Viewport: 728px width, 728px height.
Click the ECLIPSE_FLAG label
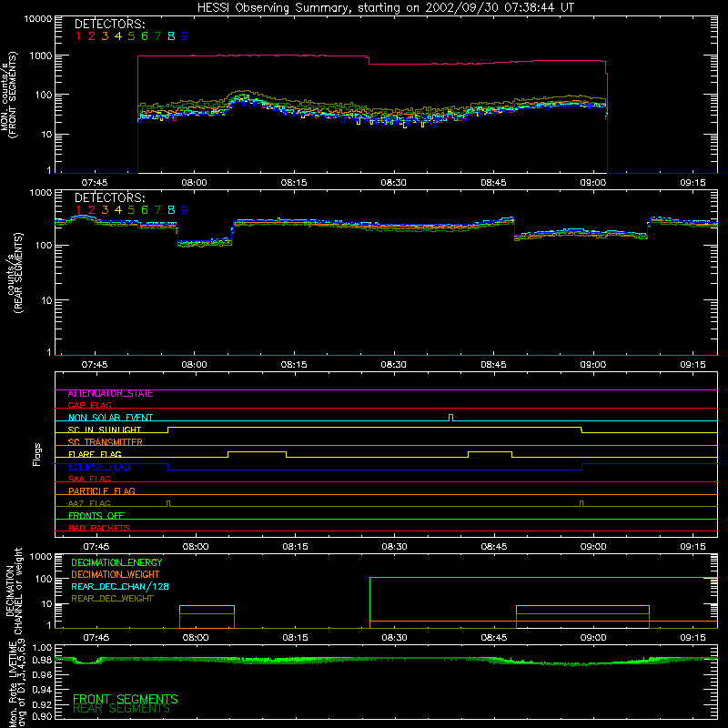pyautogui.click(x=99, y=467)
